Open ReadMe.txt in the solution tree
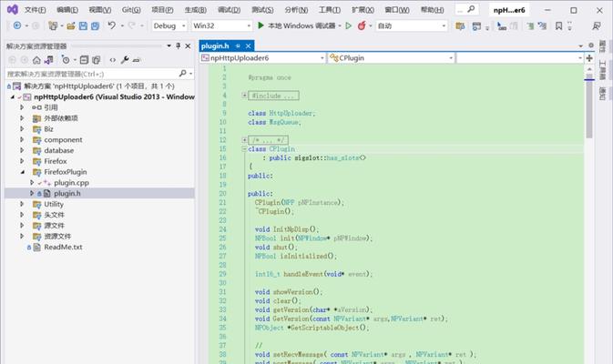This screenshot has height=364, width=613. pyautogui.click(x=63, y=247)
